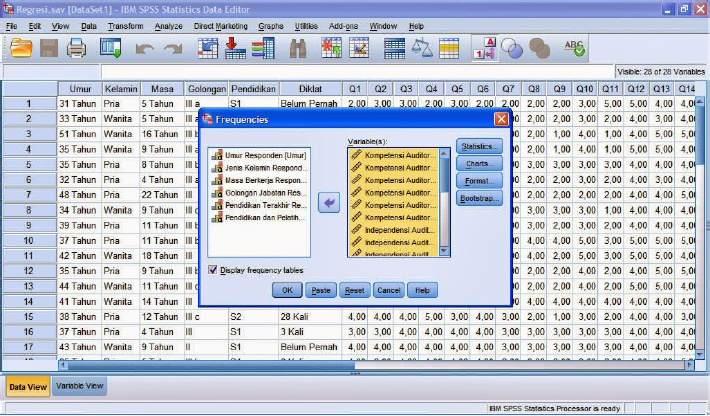Open the Analyze menu
Image resolution: width=710 pixels, height=416 pixels.
coord(168,25)
